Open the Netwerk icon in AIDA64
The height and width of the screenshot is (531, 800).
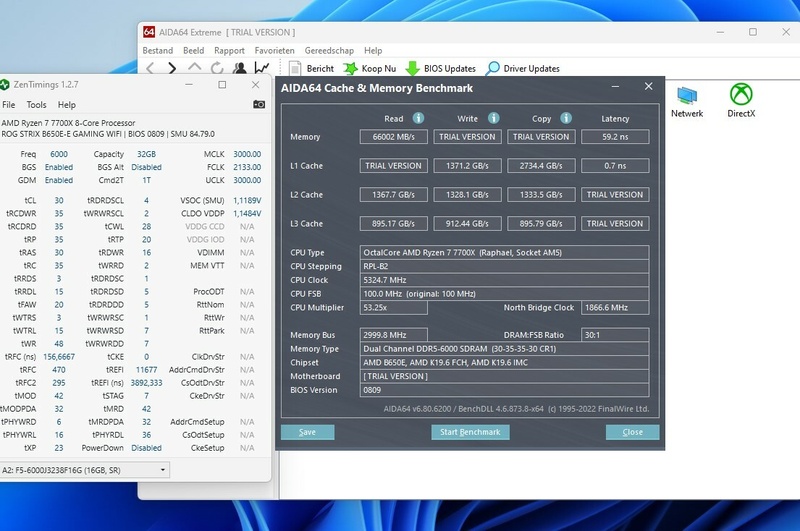pyautogui.click(x=687, y=102)
